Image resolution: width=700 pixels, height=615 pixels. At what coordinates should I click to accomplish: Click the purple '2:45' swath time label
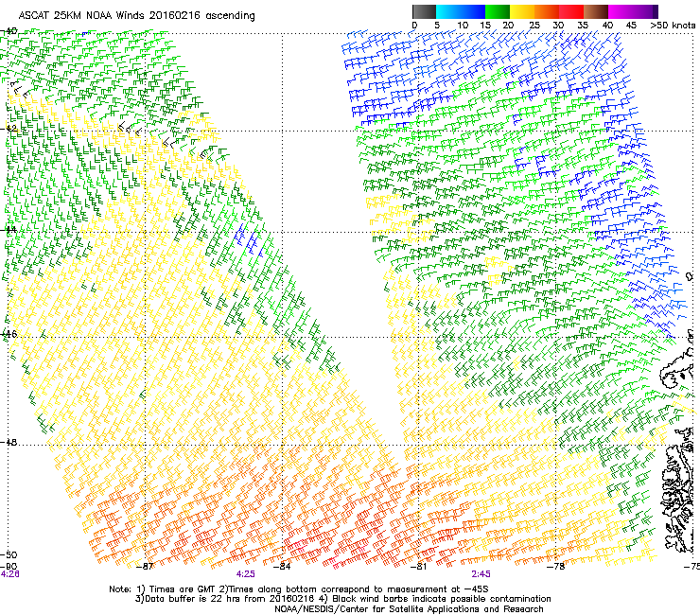pos(481,574)
